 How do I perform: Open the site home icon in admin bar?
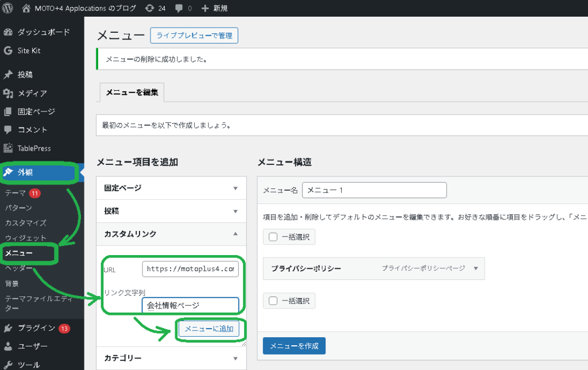tap(26, 8)
